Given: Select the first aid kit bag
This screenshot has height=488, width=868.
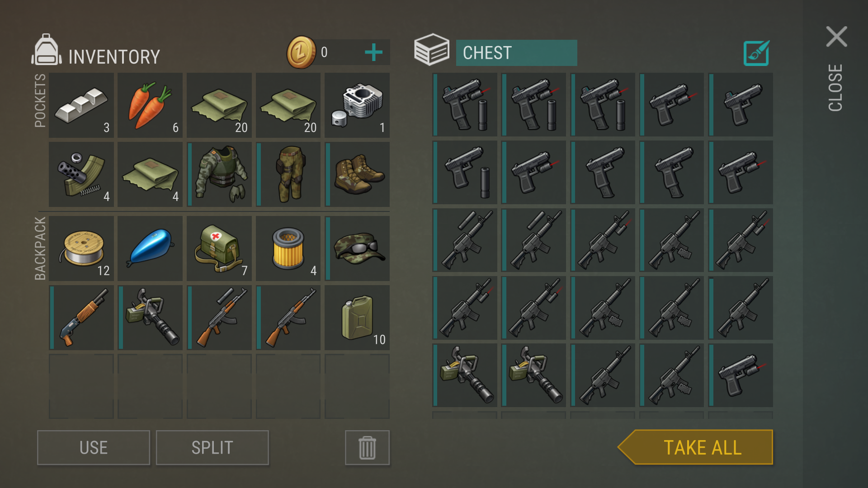Looking at the screenshot, I should 219,248.
